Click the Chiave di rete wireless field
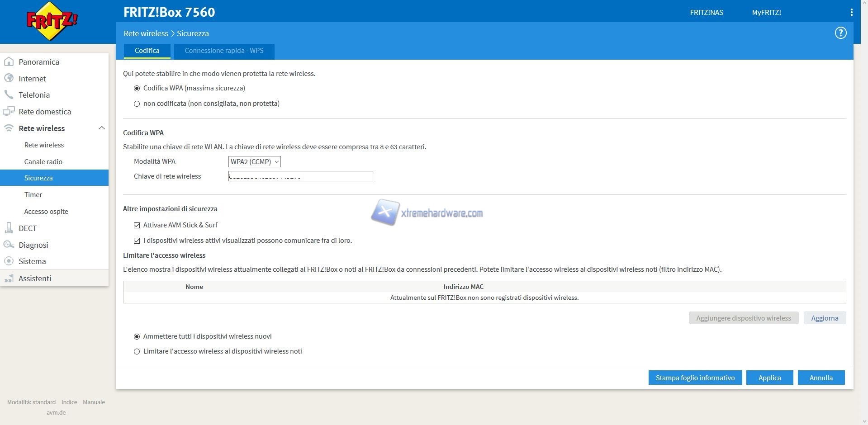868x425 pixels. [x=300, y=176]
